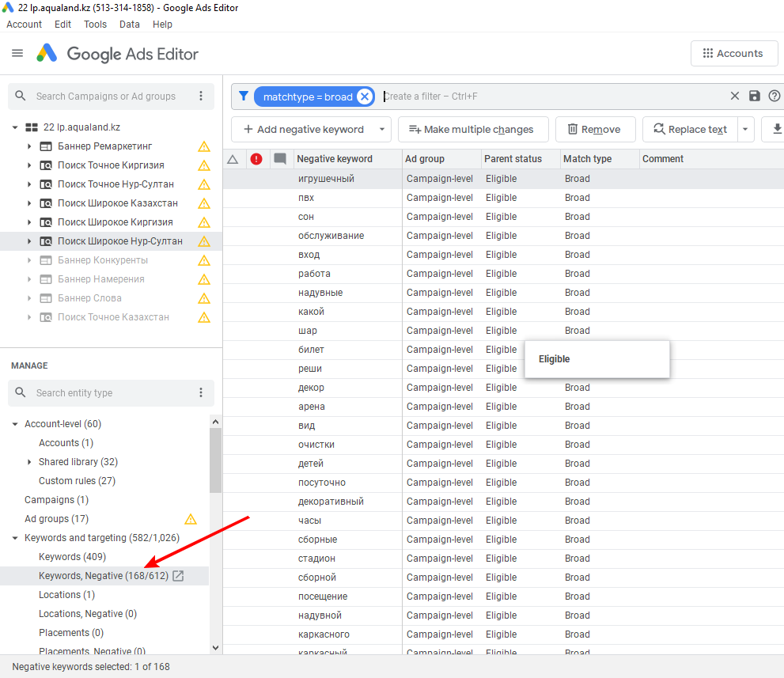
Task: Click the Google Ads Editor logo
Action: point(118,54)
